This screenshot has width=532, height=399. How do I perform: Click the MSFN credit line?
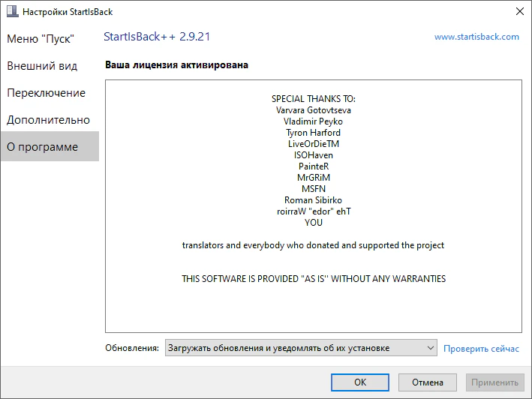(314, 188)
